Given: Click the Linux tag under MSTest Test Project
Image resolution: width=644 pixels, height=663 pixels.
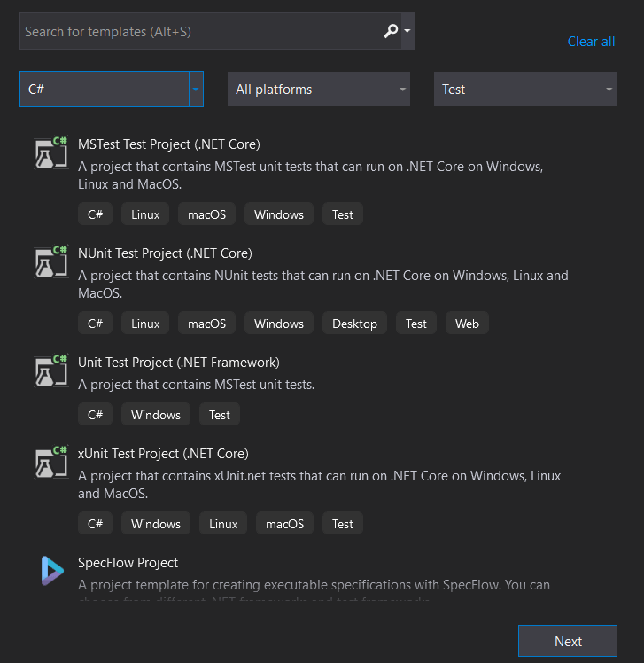Looking at the screenshot, I should [x=145, y=214].
